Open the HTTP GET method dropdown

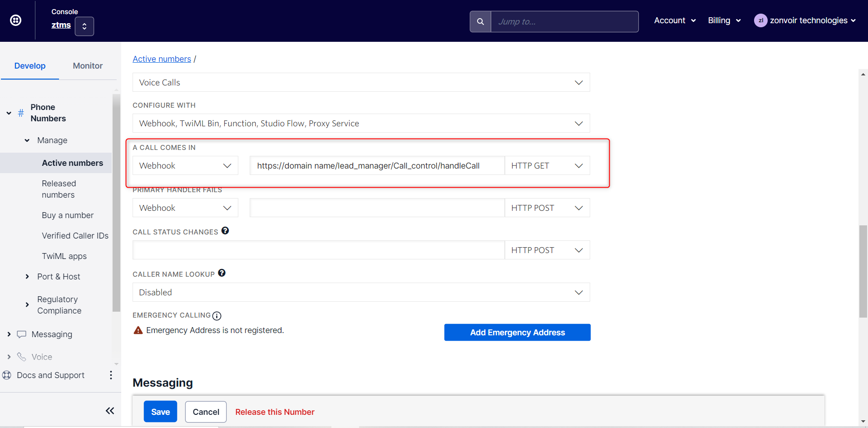[x=547, y=166]
